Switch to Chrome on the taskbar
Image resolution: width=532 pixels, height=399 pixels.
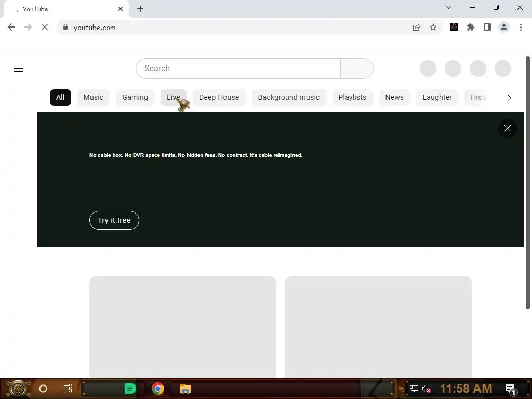(x=158, y=389)
